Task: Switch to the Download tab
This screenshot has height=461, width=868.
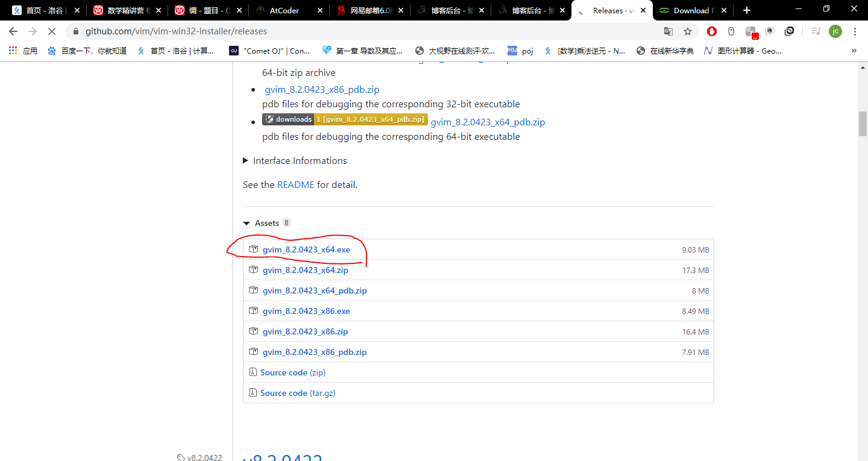Action: pos(694,10)
